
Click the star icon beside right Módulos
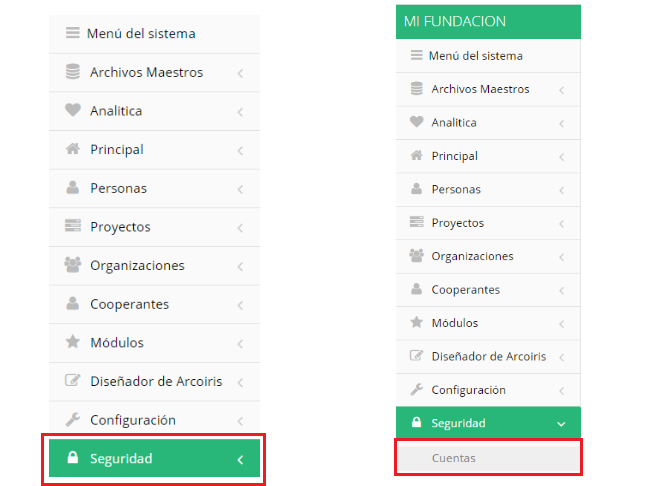coord(416,322)
